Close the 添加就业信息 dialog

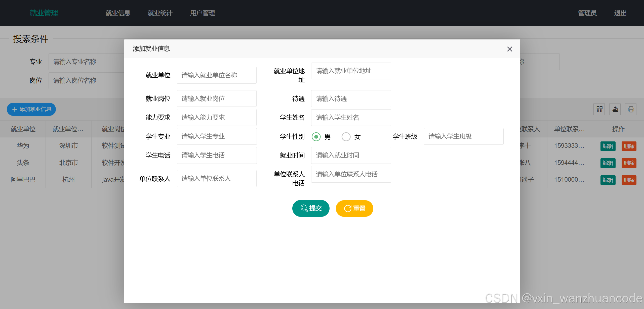[x=509, y=49]
